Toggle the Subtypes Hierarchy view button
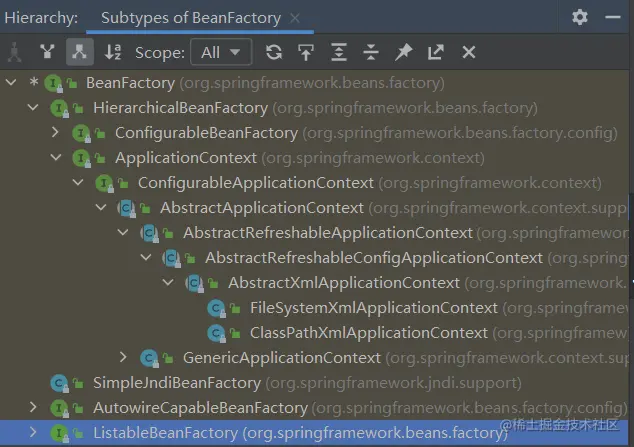 [80, 52]
